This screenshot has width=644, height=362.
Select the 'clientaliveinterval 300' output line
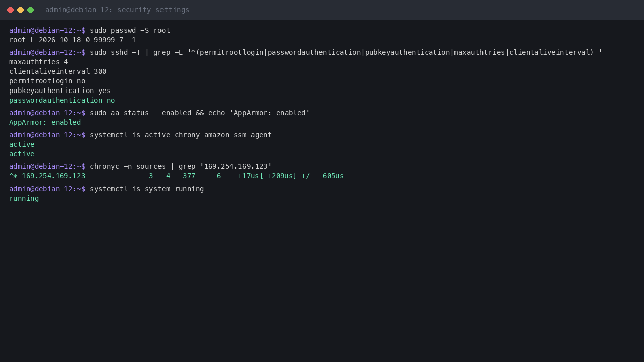pos(58,71)
